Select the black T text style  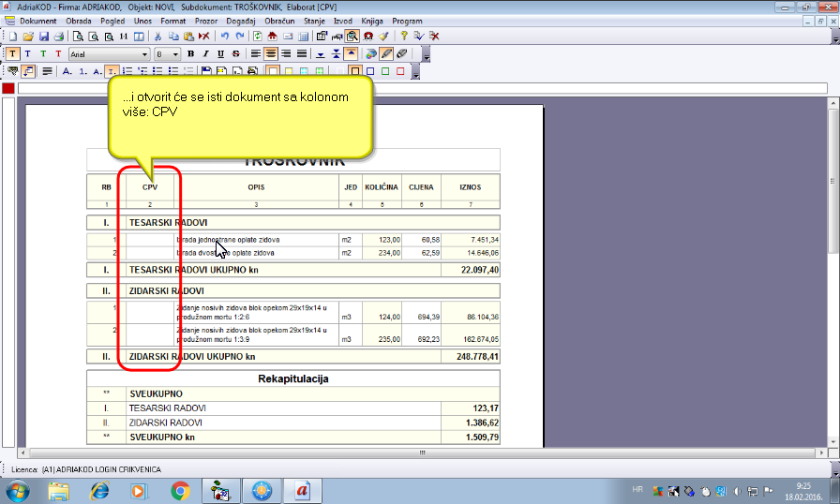12,54
